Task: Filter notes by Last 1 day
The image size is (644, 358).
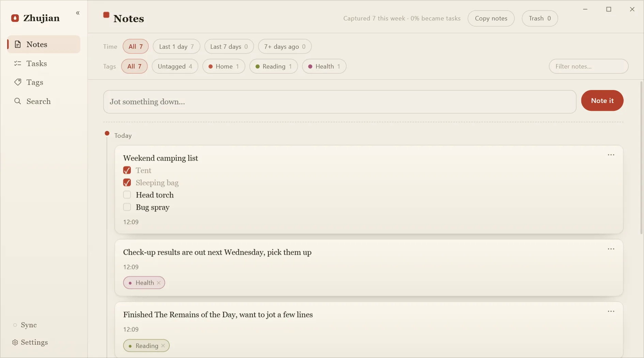Action: pos(177,46)
